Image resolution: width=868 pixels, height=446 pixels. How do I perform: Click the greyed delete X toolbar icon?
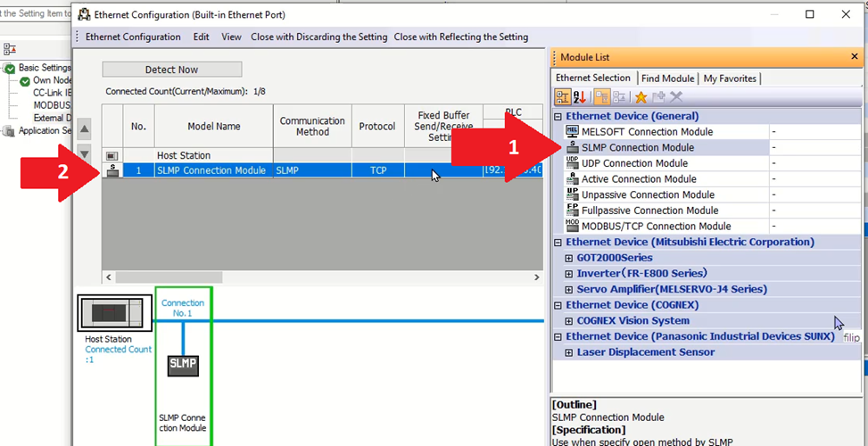(676, 97)
